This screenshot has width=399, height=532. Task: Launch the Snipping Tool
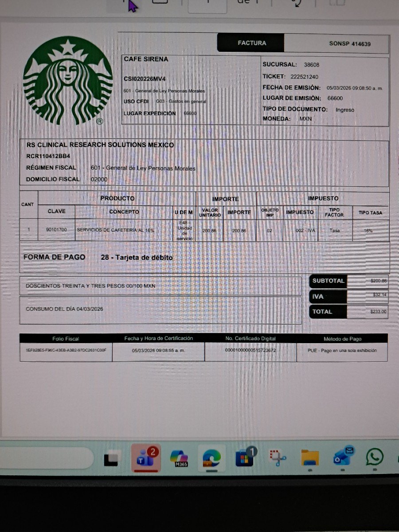click(278, 458)
